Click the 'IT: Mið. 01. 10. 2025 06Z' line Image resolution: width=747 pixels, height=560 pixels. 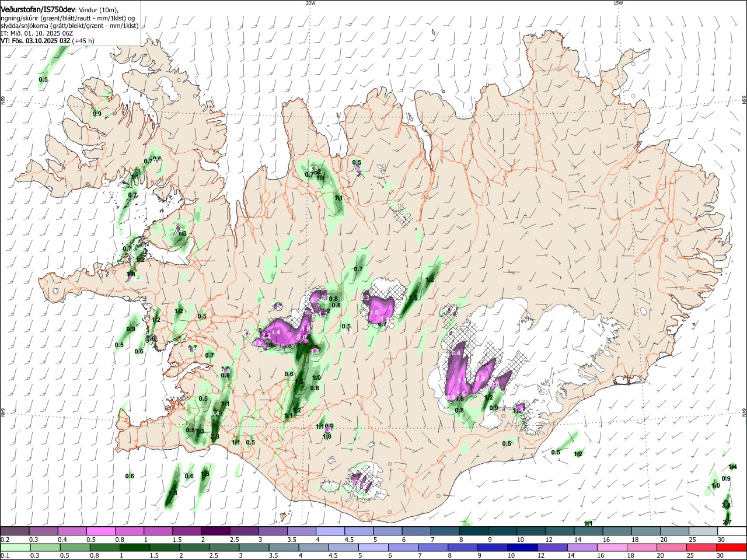click(x=36, y=34)
